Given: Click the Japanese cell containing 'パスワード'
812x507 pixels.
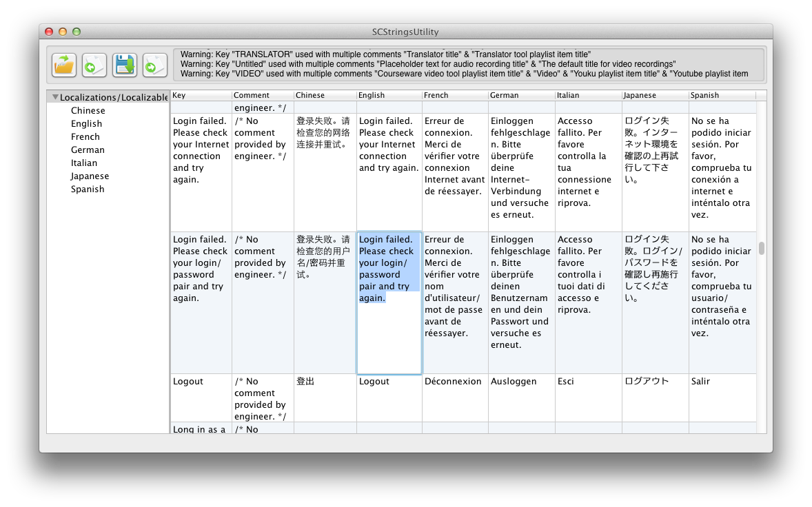Looking at the screenshot, I should (x=655, y=302).
